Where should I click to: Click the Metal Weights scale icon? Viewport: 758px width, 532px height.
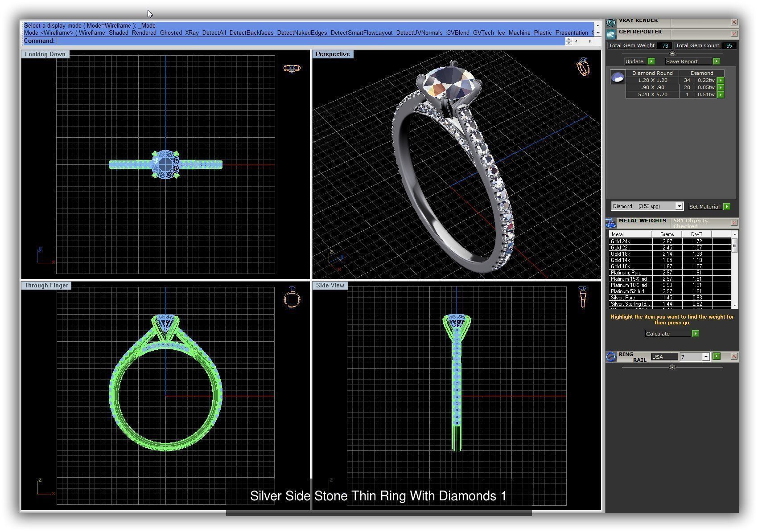611,223
